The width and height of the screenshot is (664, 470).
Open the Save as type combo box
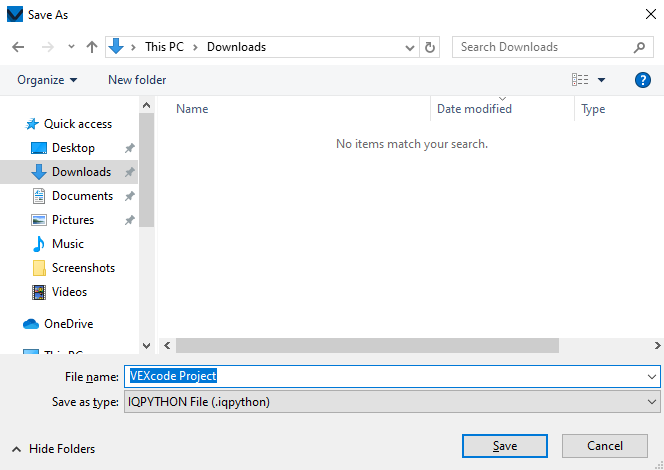392,401
